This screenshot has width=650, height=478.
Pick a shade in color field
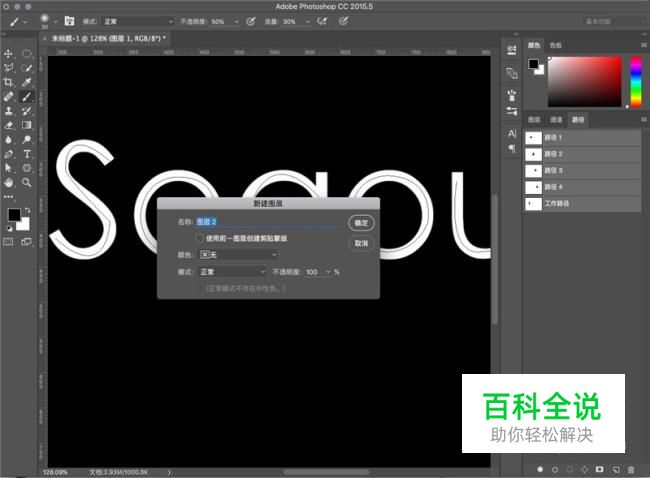pos(585,82)
